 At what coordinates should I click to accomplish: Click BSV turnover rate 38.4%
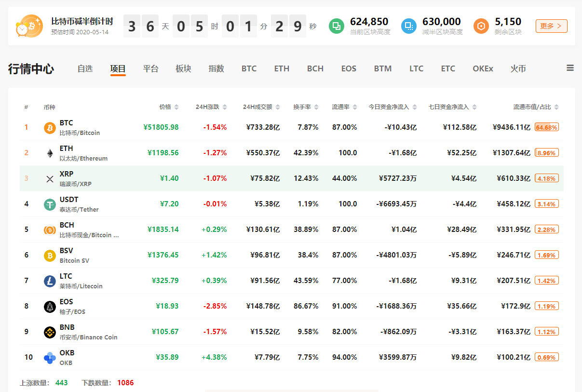pyautogui.click(x=308, y=255)
